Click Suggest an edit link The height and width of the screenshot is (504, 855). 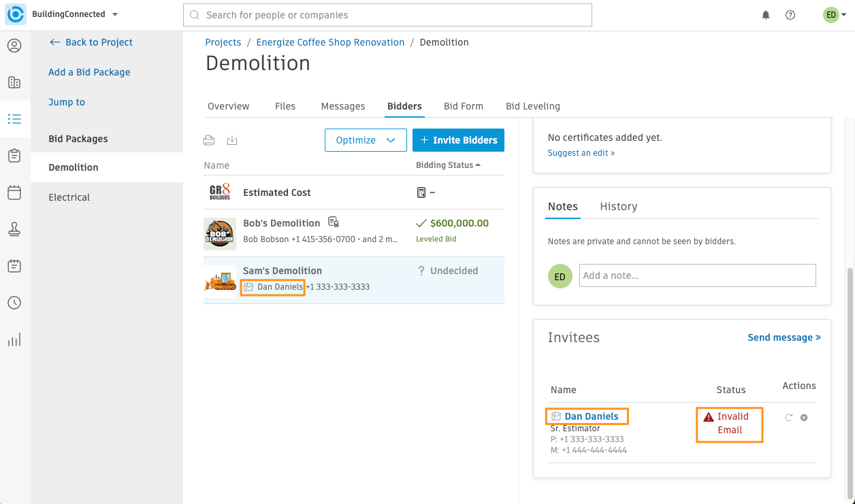pyautogui.click(x=581, y=153)
